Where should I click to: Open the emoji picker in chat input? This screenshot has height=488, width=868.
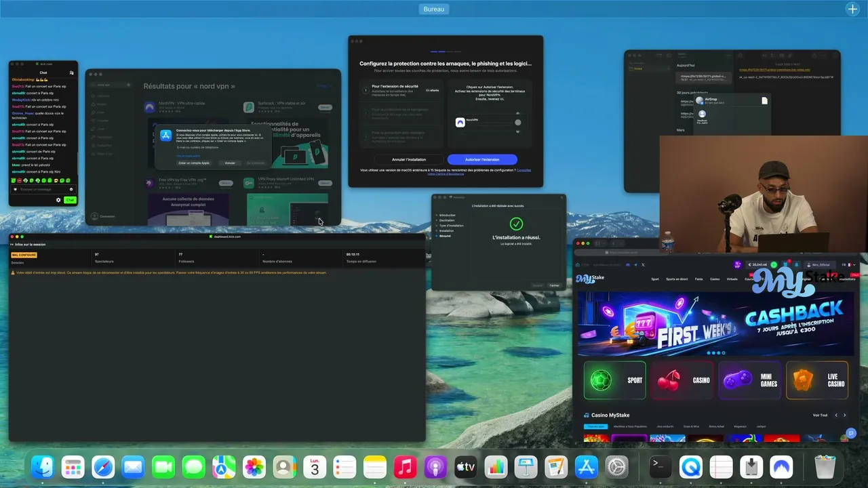tap(71, 189)
